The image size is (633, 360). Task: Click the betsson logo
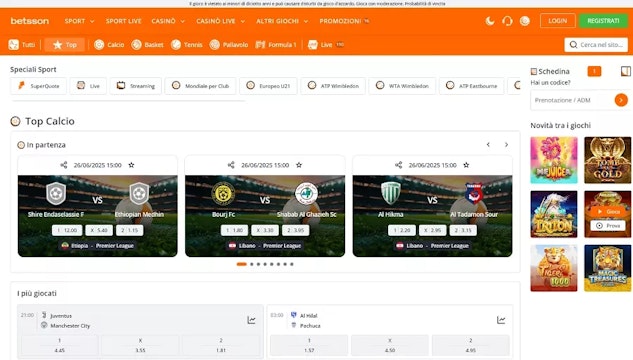tap(29, 21)
